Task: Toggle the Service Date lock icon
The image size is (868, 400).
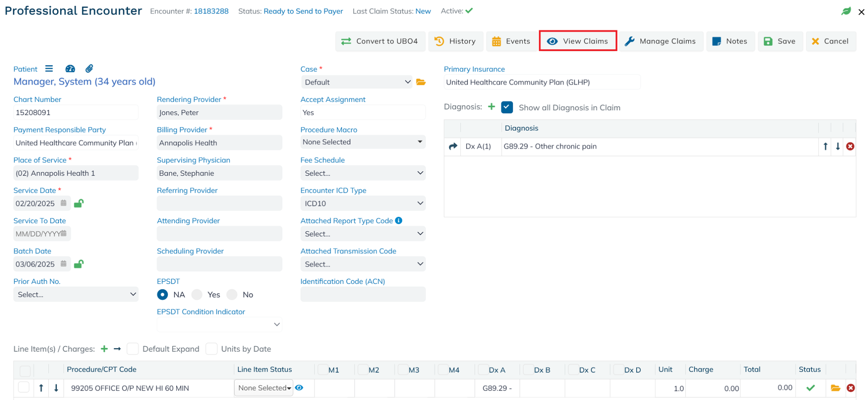Action: point(79,204)
